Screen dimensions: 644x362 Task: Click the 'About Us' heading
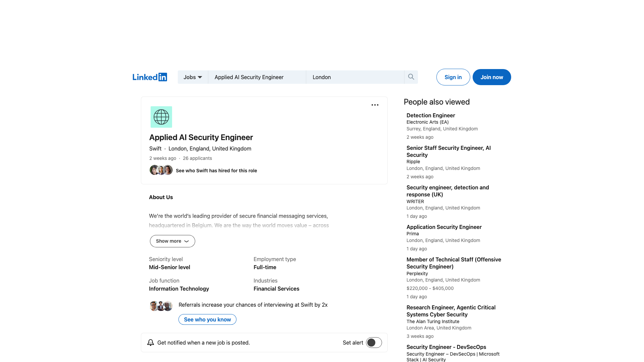coord(161,197)
